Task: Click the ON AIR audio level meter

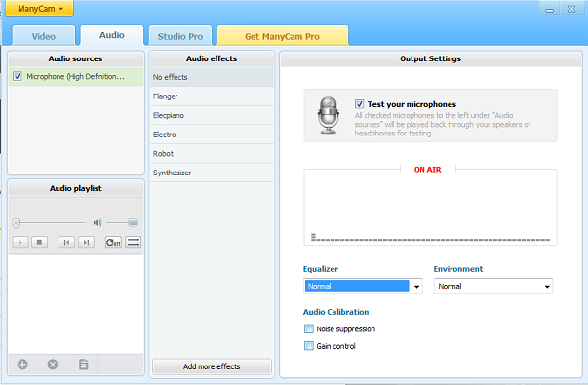Action: [x=430, y=207]
